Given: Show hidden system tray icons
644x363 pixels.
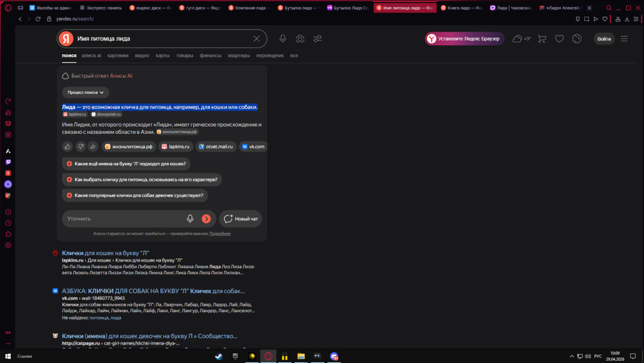Looking at the screenshot, I should [x=571, y=356].
